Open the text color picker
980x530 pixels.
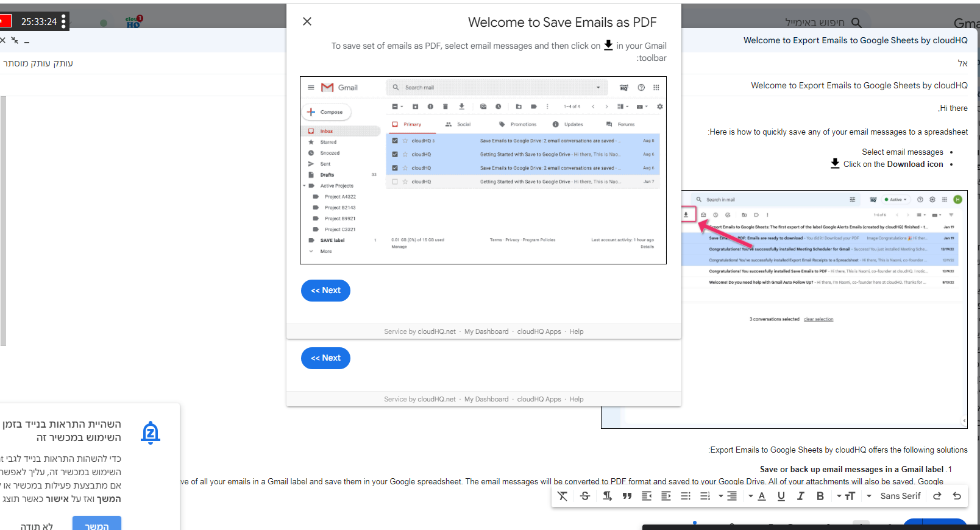click(758, 496)
